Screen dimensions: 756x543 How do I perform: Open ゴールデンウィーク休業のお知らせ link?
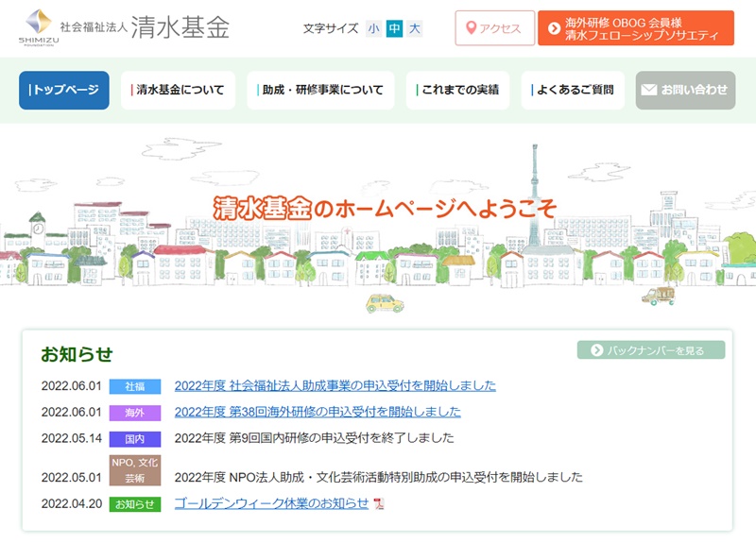(x=271, y=503)
